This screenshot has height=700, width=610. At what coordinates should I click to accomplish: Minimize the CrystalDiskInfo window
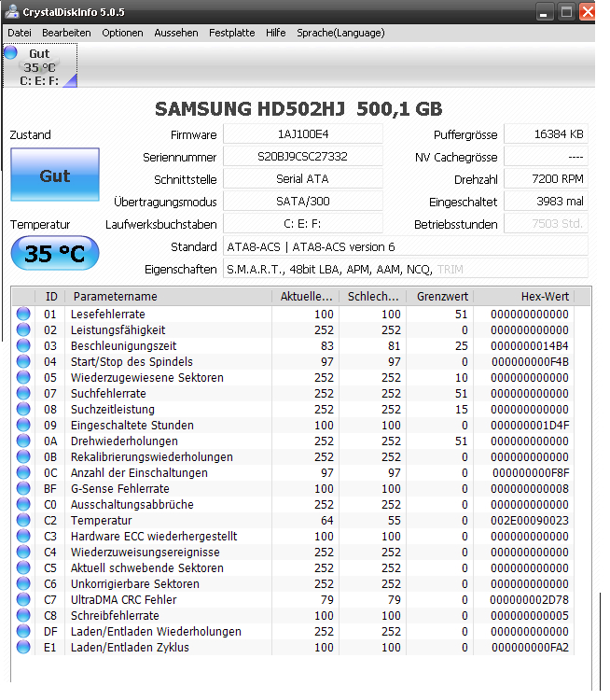544,12
